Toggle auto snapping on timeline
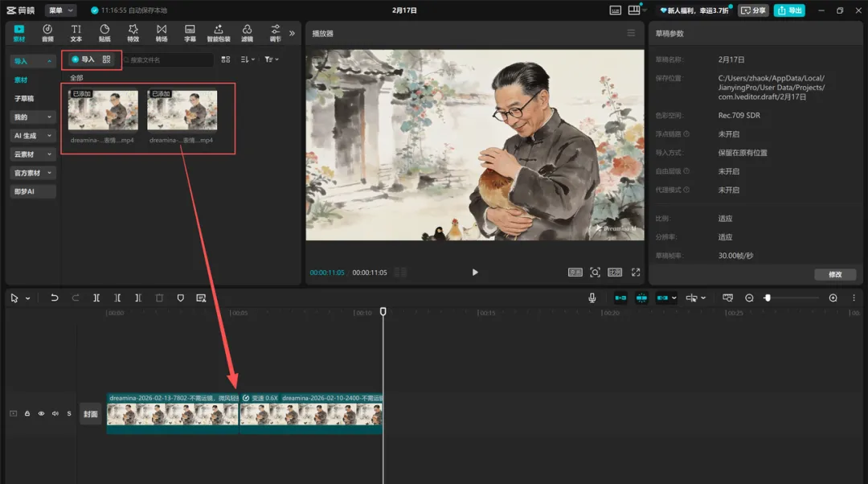Viewport: 868px width, 484px height. tap(641, 298)
